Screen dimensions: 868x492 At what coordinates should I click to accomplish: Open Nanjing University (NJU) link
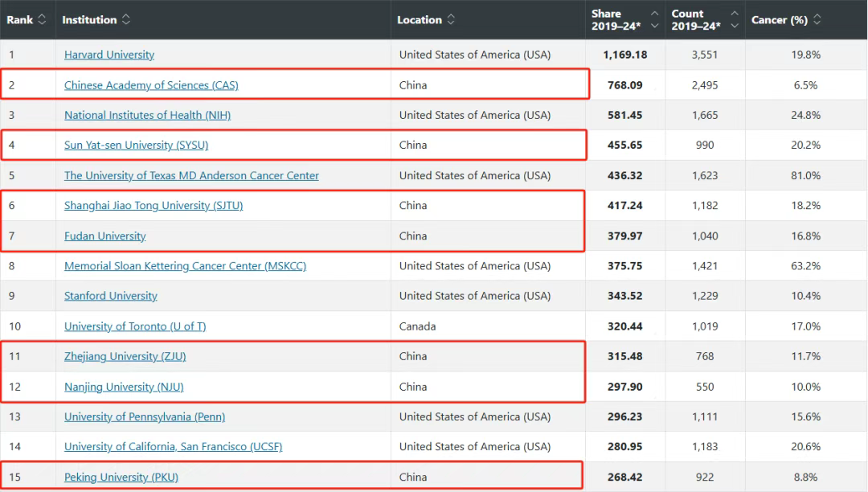(124, 387)
